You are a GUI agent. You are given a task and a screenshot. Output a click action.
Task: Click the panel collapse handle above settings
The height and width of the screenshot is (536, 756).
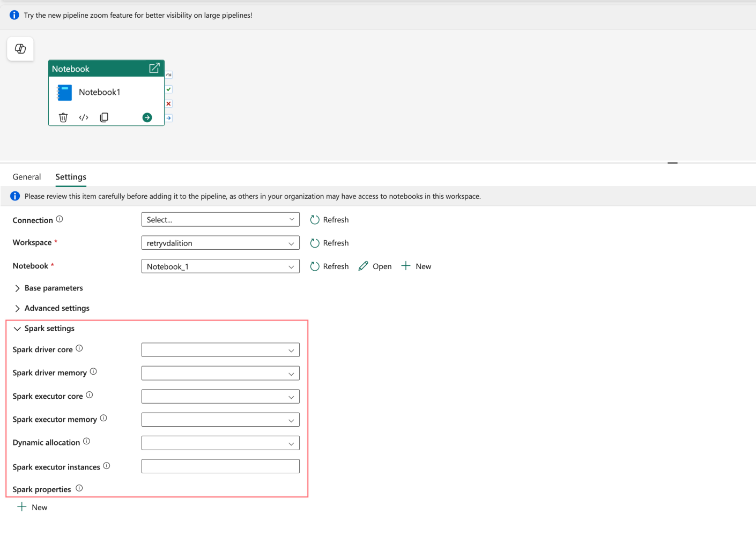coord(673,162)
